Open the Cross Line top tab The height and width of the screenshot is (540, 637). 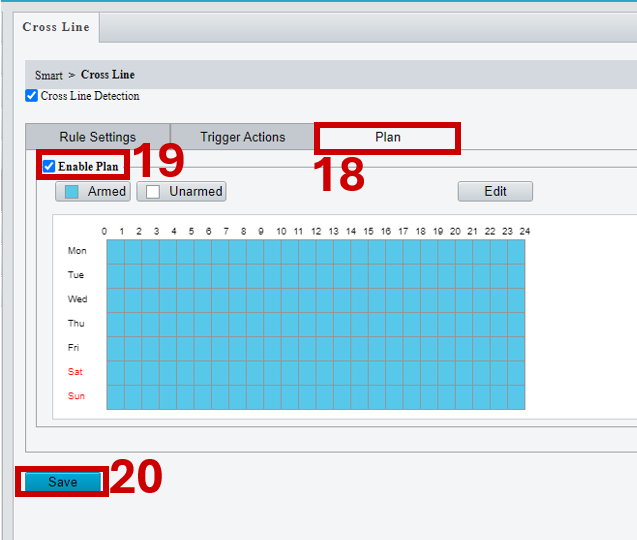[56, 27]
